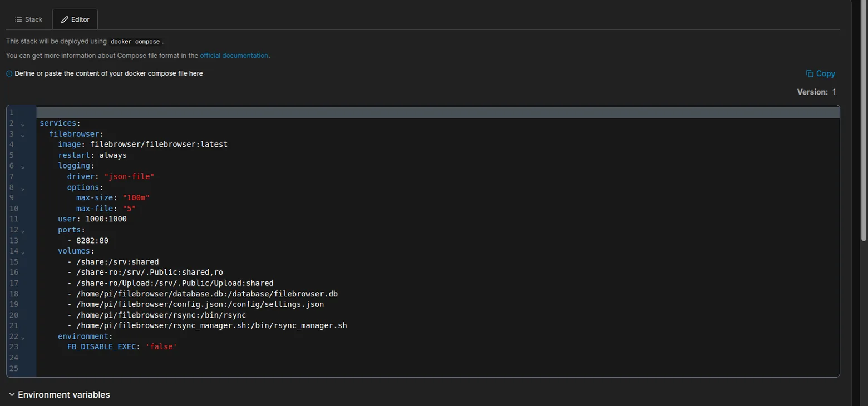Click the page vertical scrollbar thumb
This screenshot has width=868, height=406.
(864, 120)
